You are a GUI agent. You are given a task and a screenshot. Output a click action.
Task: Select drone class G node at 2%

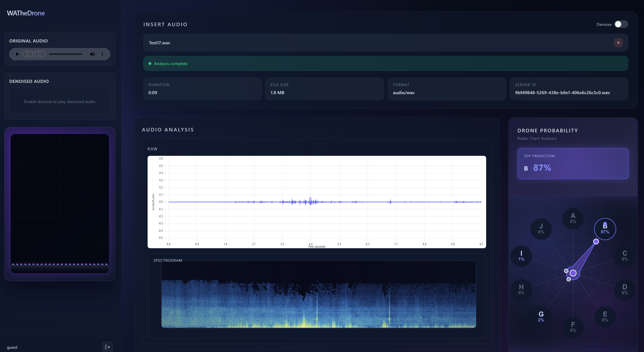pyautogui.click(x=541, y=317)
